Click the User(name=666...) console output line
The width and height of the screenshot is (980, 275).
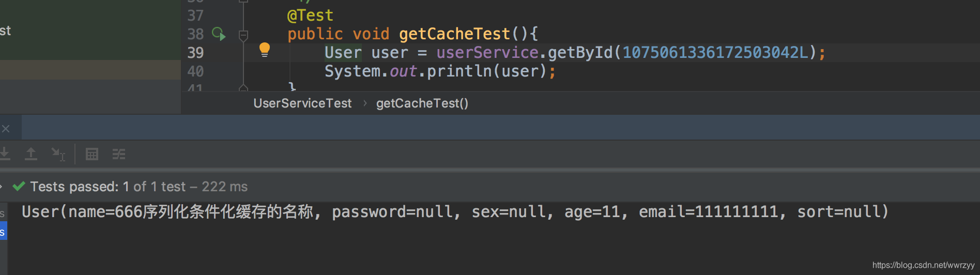[455, 212]
